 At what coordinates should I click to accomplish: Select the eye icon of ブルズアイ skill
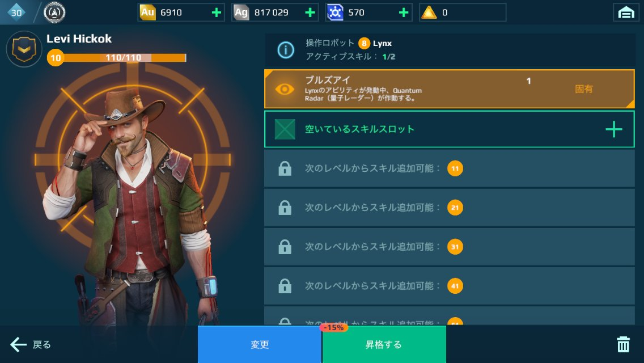point(285,89)
